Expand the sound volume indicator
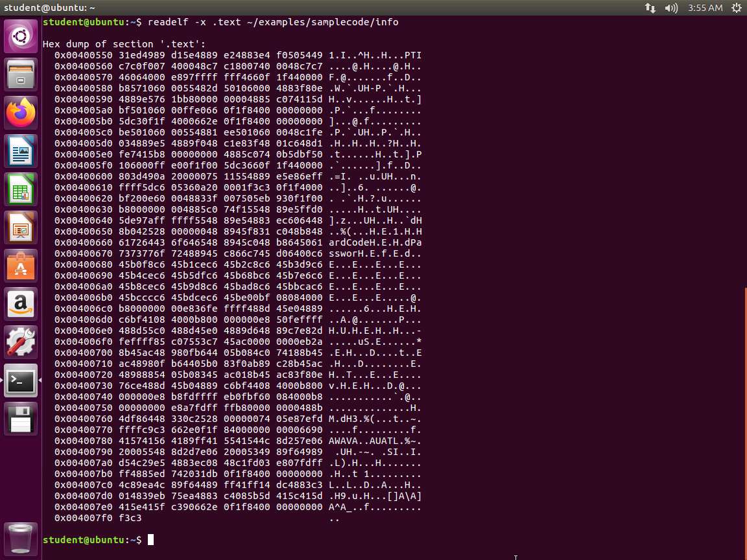747x560 pixels. click(671, 8)
